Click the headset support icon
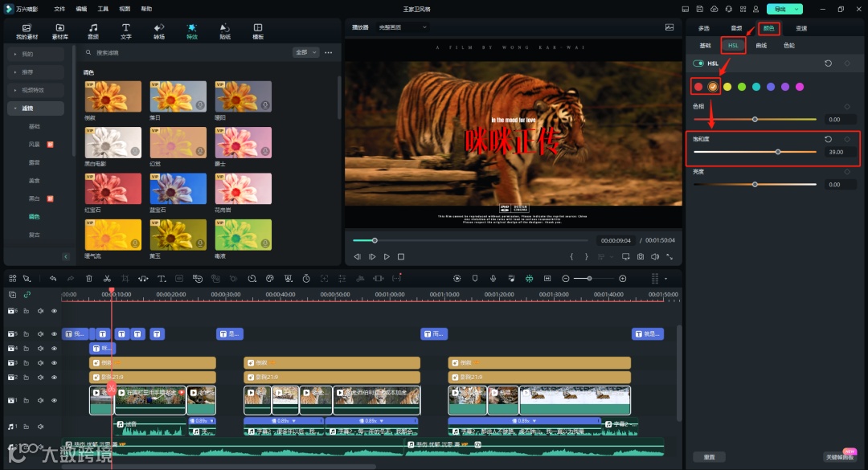 tap(728, 9)
